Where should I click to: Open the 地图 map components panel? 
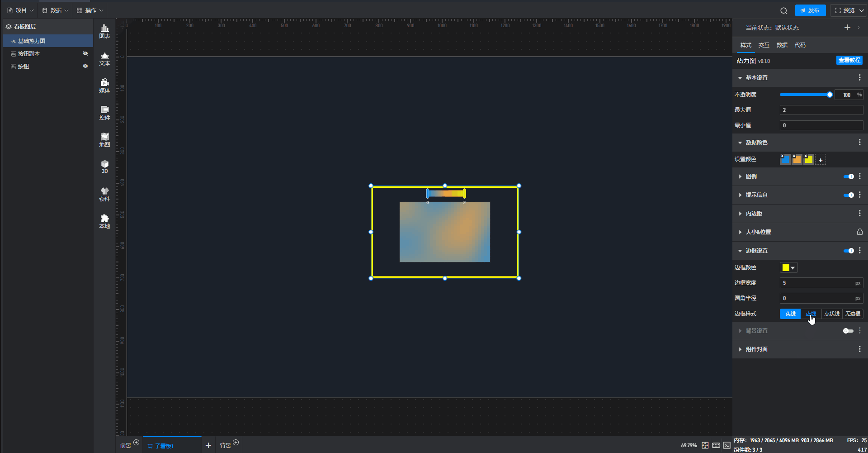click(104, 140)
